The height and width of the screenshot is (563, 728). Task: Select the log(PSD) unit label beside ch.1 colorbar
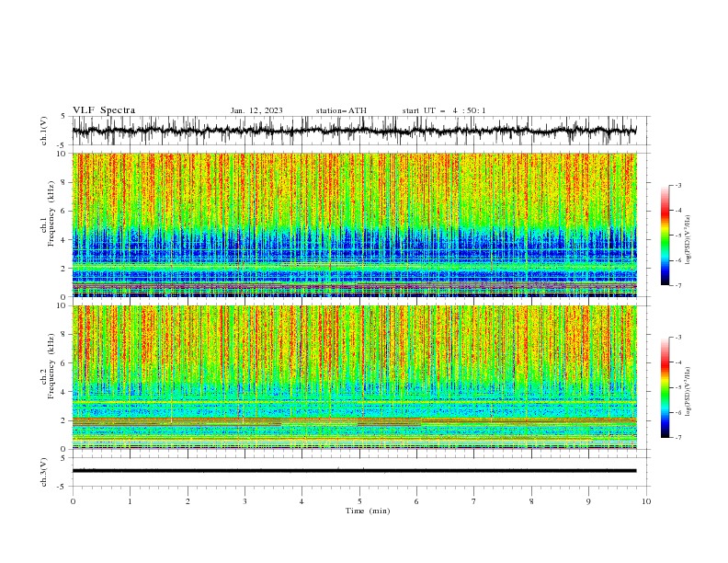tap(688, 240)
